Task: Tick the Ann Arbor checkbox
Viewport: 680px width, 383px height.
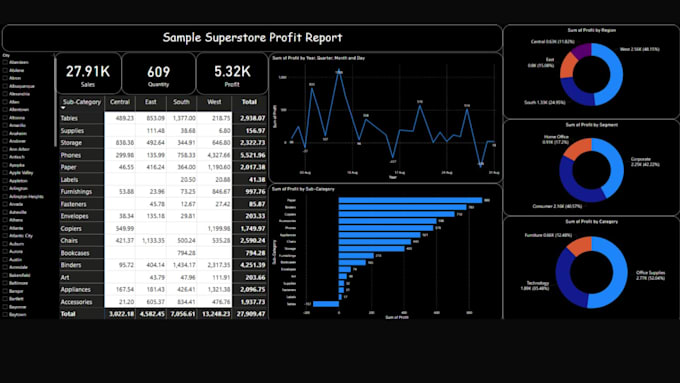Action: coord(5,149)
